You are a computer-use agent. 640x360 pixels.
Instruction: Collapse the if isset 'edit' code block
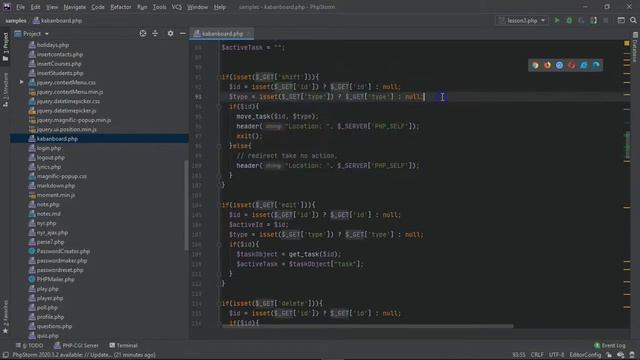(219, 205)
